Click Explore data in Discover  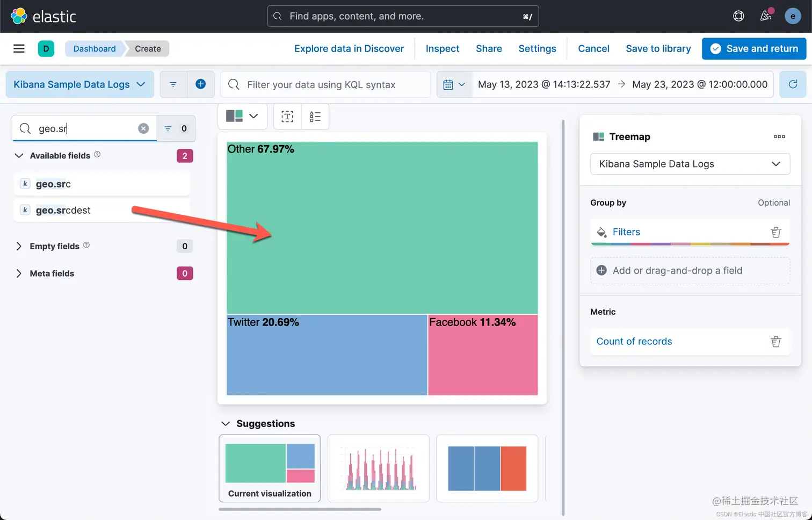[349, 49]
